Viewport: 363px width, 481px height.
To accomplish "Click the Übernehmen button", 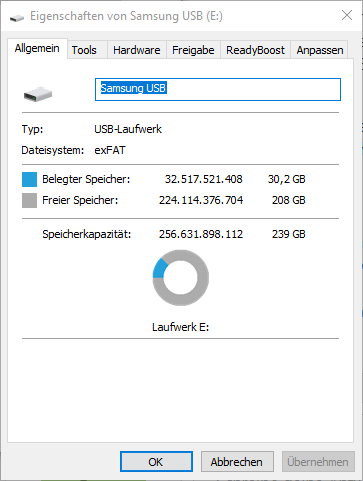I will coord(318,462).
